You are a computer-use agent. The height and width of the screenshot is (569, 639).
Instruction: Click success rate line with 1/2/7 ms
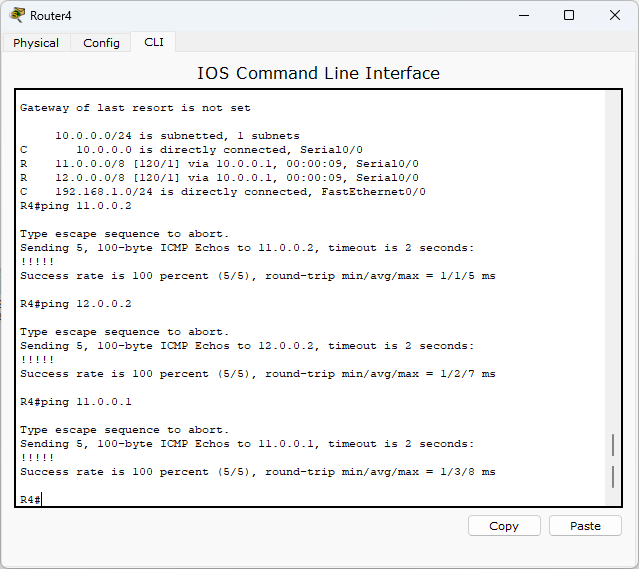(x=258, y=374)
